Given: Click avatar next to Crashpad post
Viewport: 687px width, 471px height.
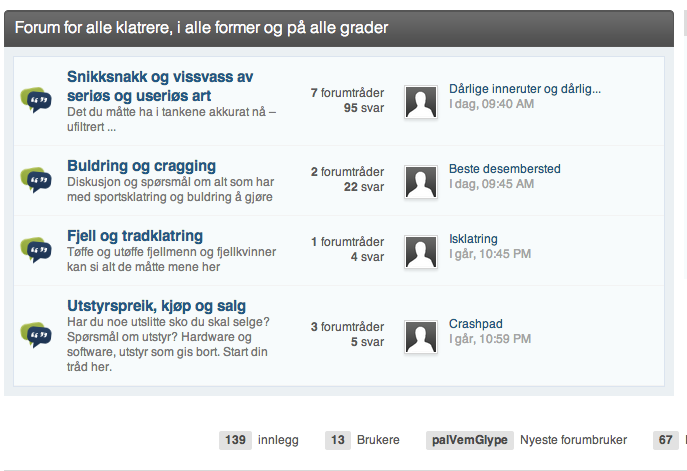Looking at the screenshot, I should [x=421, y=336].
